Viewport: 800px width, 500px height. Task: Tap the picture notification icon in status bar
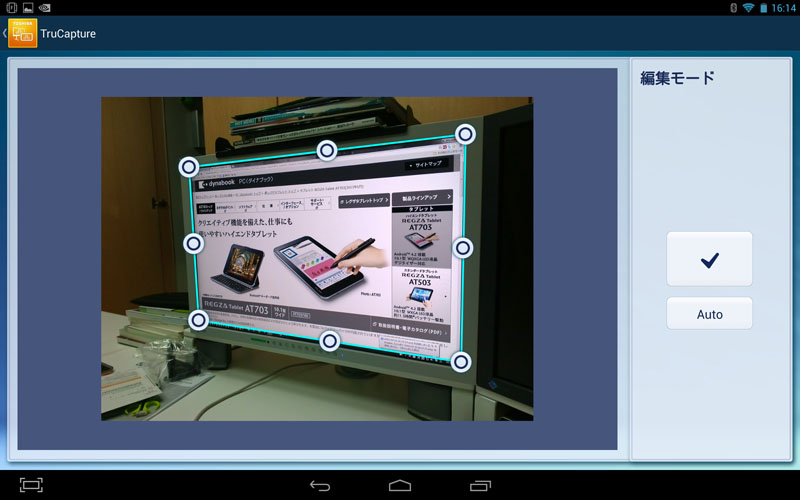[x=28, y=8]
